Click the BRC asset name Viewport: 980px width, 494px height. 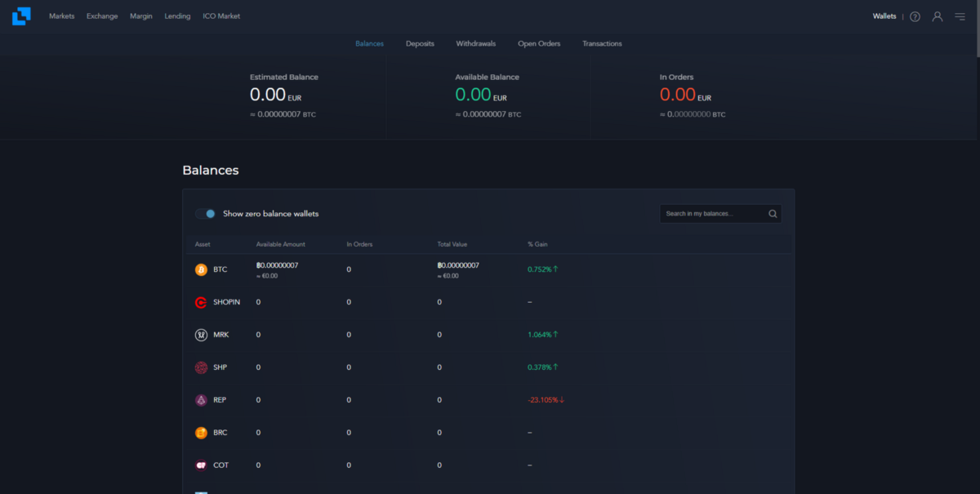click(220, 433)
